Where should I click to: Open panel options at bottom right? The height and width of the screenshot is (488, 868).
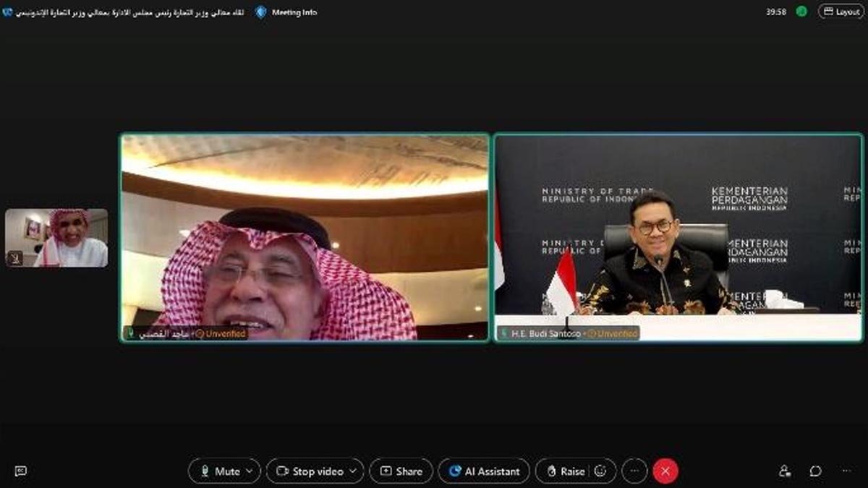click(846, 471)
